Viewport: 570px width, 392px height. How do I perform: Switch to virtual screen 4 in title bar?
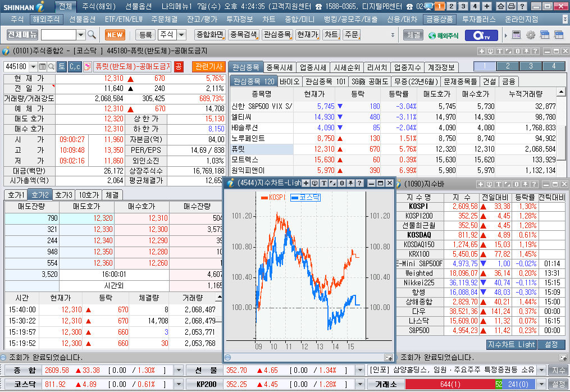pyautogui.click(x=475, y=6)
